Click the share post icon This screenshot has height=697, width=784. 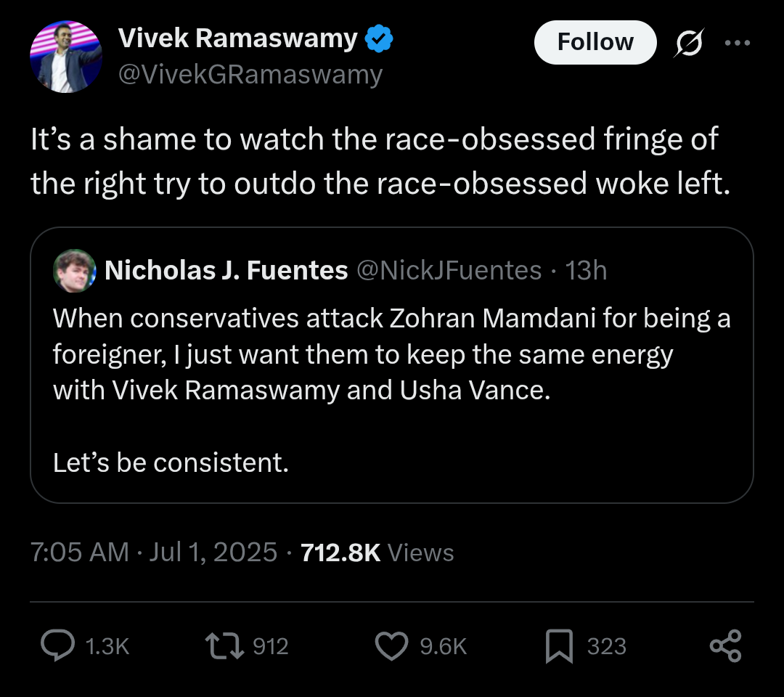pos(725,646)
